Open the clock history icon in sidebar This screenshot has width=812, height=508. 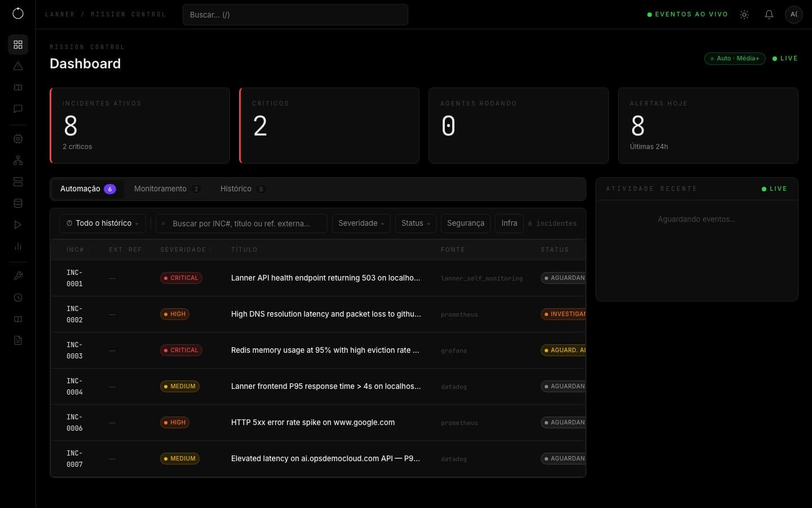click(18, 297)
